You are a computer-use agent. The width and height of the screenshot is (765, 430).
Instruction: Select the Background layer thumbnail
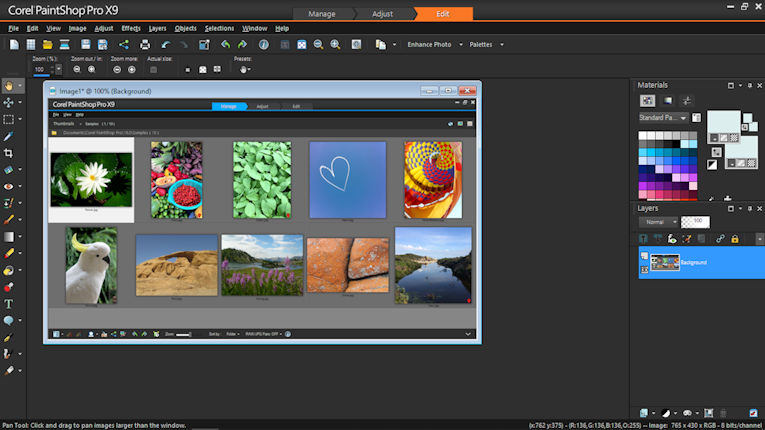[x=665, y=263]
